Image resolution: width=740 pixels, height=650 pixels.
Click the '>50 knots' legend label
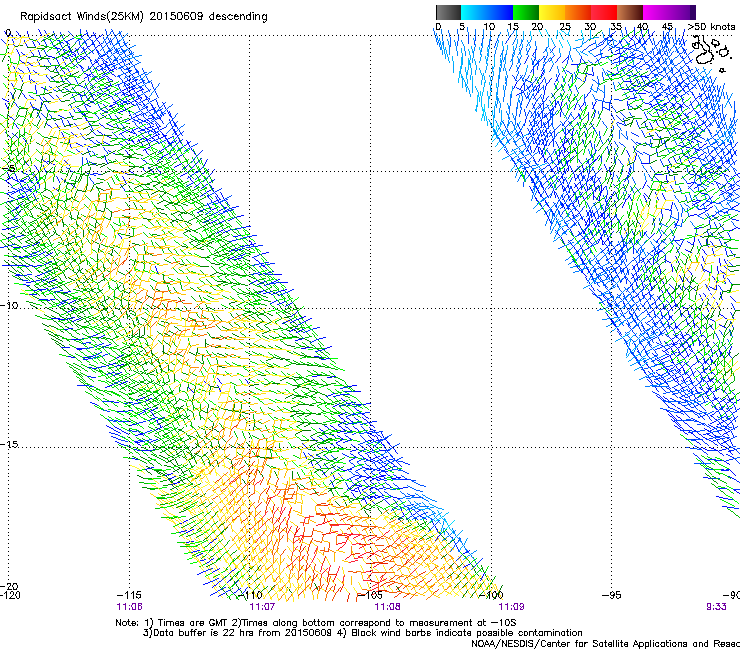712,27
